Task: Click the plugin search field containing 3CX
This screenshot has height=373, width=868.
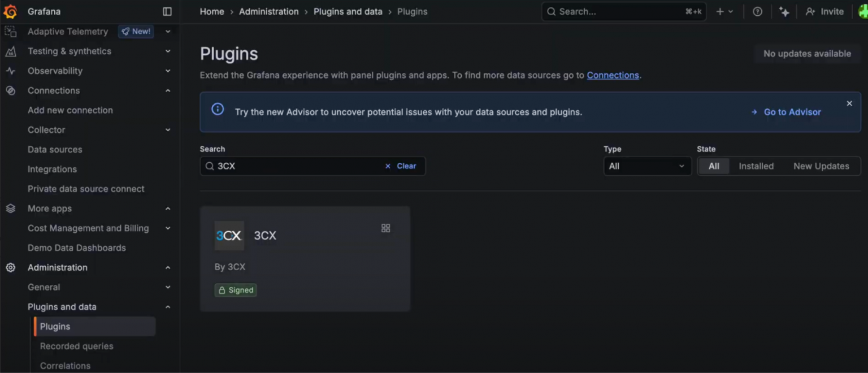Action: click(313, 166)
